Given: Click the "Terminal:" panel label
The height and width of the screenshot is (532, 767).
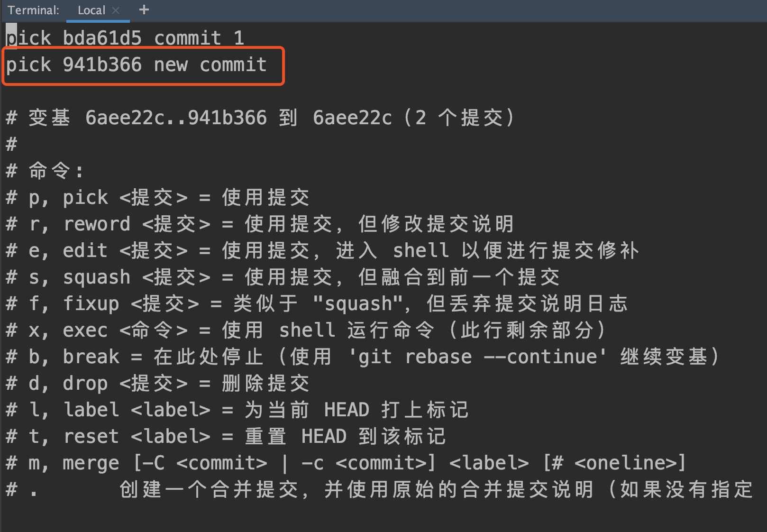Looking at the screenshot, I should click(x=33, y=10).
